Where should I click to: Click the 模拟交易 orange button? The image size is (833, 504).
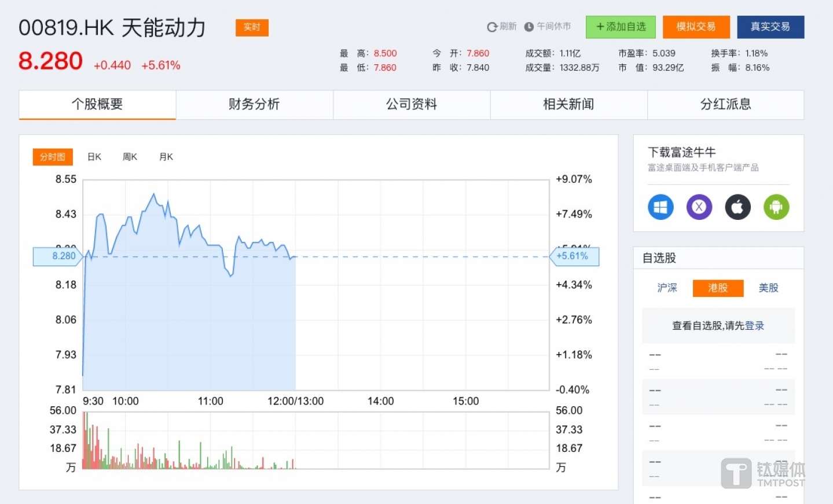pos(696,27)
